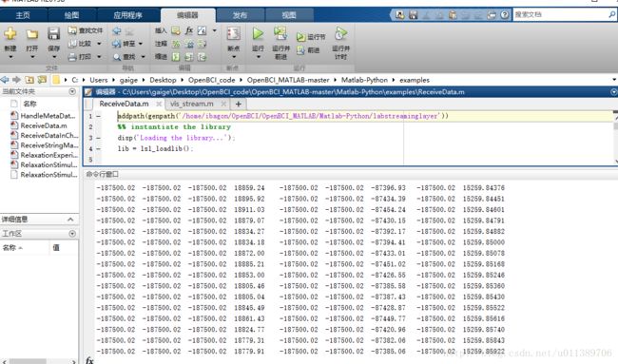Switch to the Publish ribbon tab
This screenshot has height=364, width=618.
pyautogui.click(x=240, y=15)
